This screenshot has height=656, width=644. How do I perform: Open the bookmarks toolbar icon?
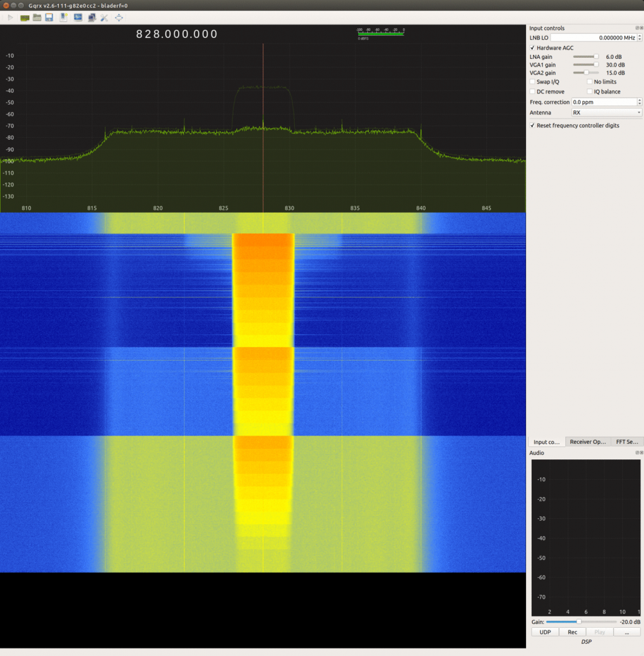pyautogui.click(x=64, y=17)
